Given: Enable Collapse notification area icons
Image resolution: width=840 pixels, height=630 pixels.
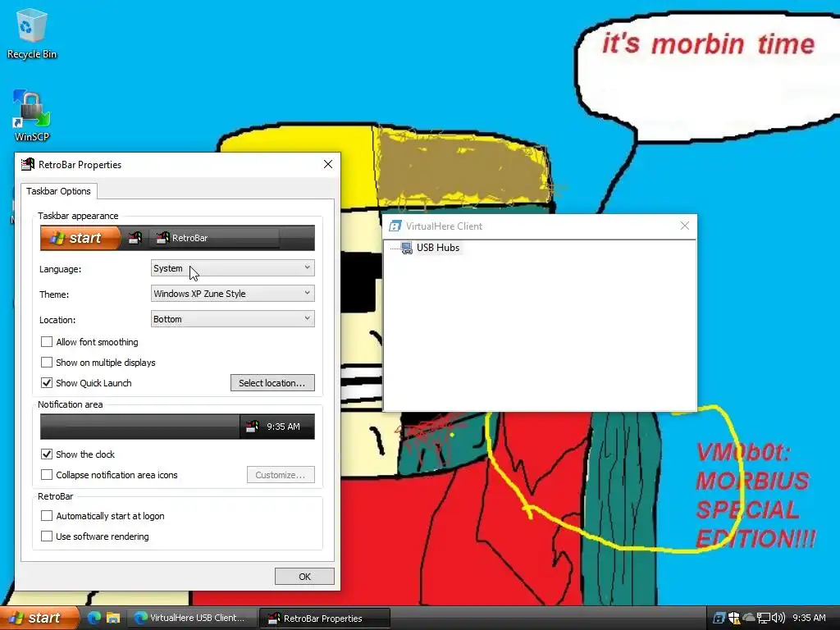Looking at the screenshot, I should (47, 475).
